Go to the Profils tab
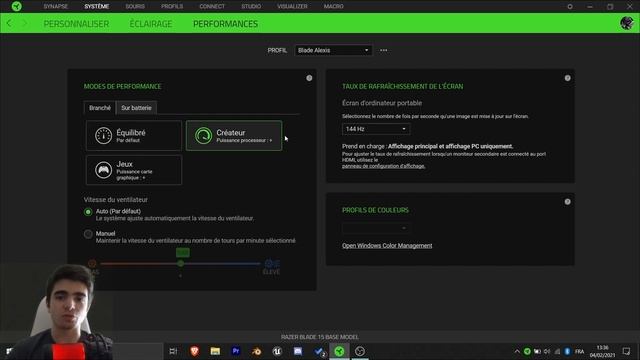This screenshot has width=640, height=360. tap(172, 7)
